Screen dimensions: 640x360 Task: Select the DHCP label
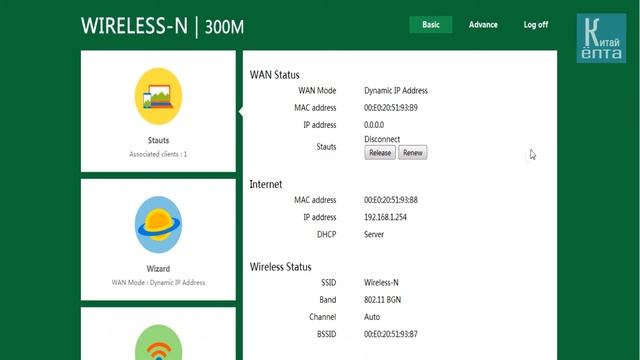point(327,234)
